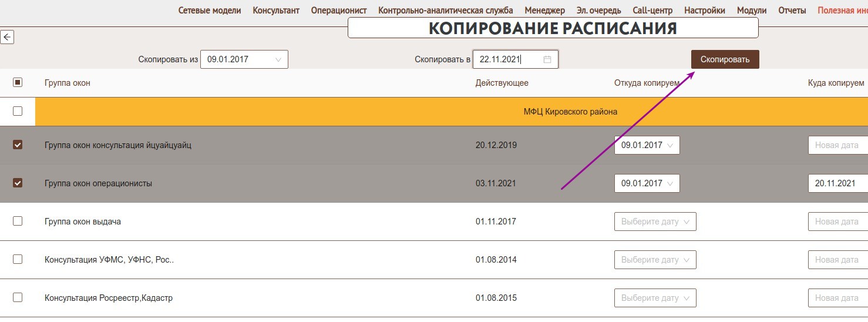Uncheck Группа окон консультация йцуайцуайц checkbox
Viewport: 868px width, 322px height.
18,145
